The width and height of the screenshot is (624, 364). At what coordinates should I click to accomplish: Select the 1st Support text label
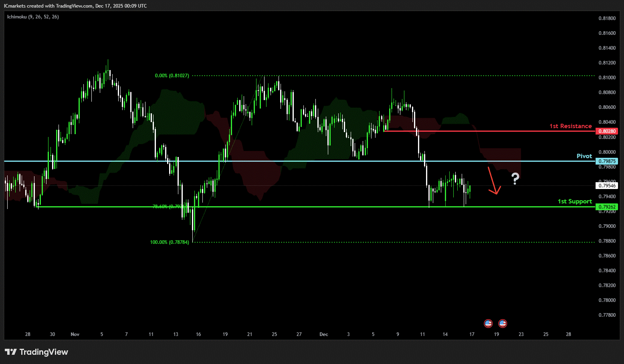pyautogui.click(x=574, y=201)
